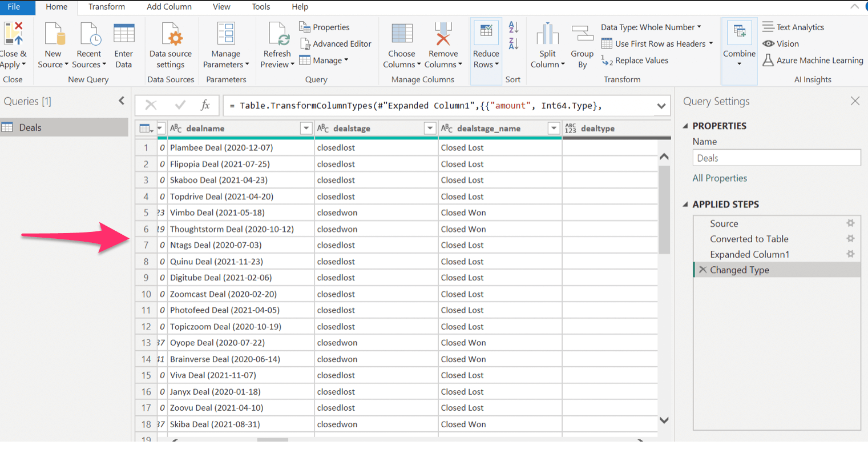Edit the query Name field
The width and height of the screenshot is (868, 461).
[x=777, y=158]
